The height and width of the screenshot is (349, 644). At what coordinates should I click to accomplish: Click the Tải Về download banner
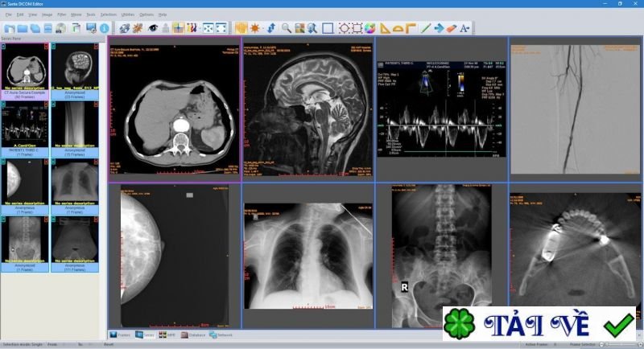coord(539,323)
